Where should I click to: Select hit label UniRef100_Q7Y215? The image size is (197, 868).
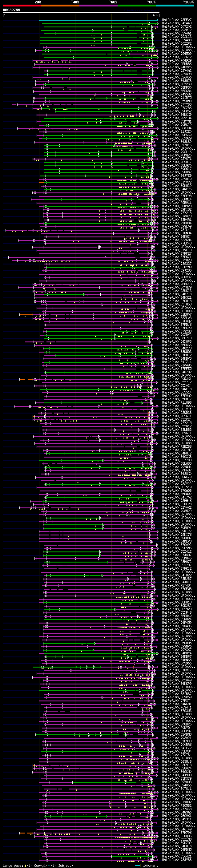point(177,423)
